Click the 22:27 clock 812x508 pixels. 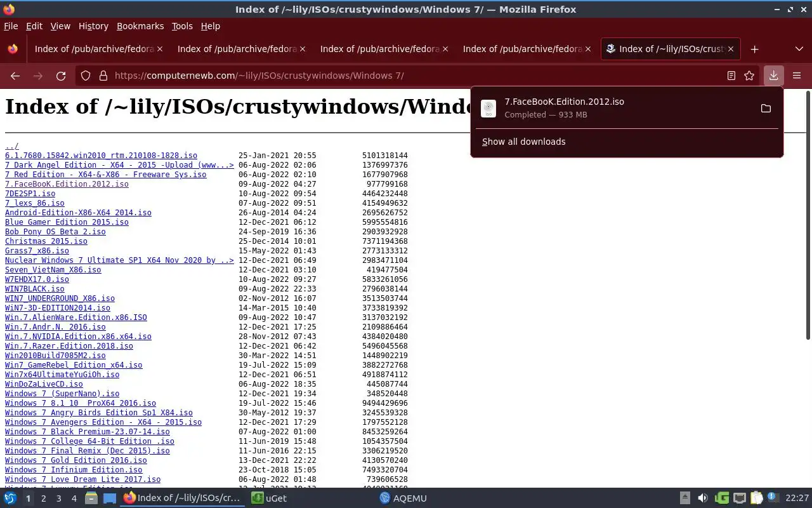(797, 498)
